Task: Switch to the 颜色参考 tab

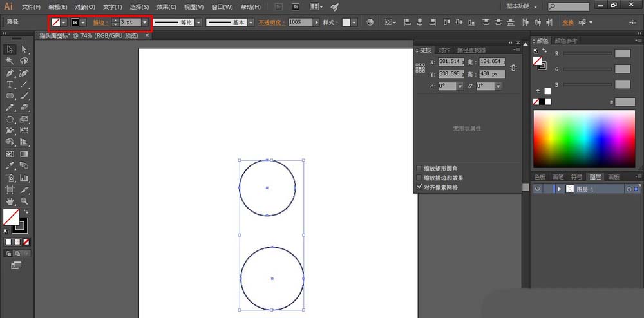Action: click(566, 41)
